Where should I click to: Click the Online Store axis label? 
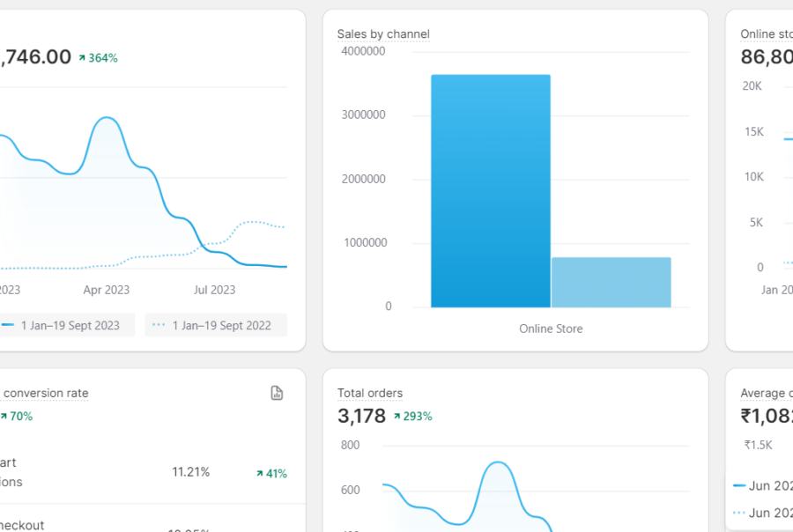coord(551,329)
